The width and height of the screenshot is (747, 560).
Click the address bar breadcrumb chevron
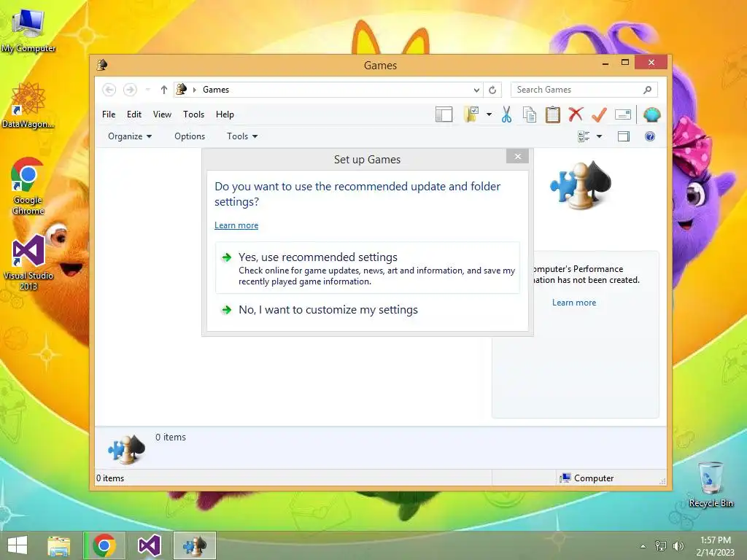(194, 90)
